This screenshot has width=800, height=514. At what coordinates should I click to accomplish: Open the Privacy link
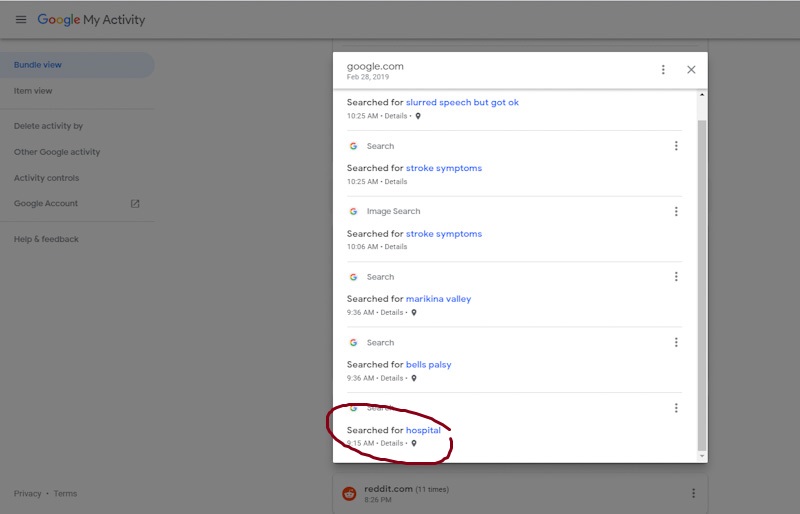pos(28,494)
